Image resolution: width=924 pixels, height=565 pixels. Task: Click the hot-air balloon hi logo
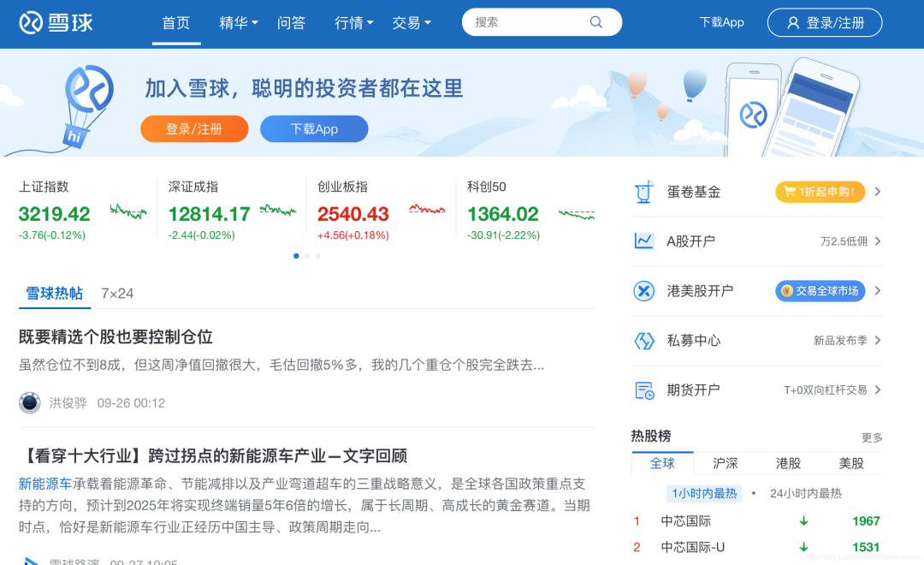87,105
